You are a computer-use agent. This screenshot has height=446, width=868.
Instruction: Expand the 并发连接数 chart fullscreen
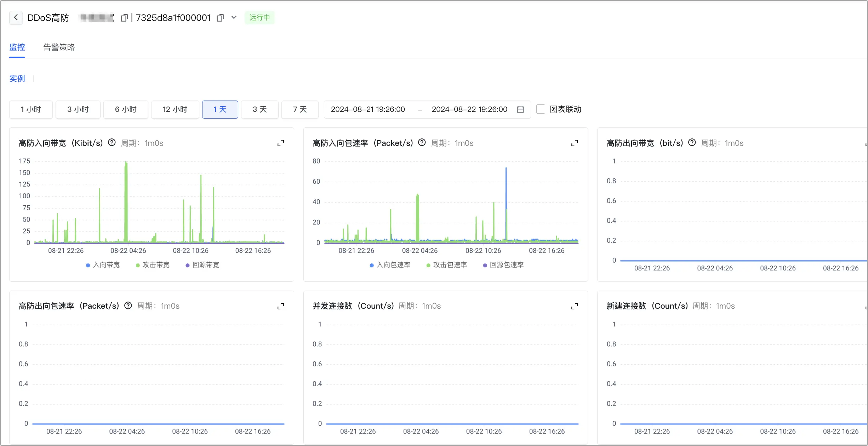575,306
